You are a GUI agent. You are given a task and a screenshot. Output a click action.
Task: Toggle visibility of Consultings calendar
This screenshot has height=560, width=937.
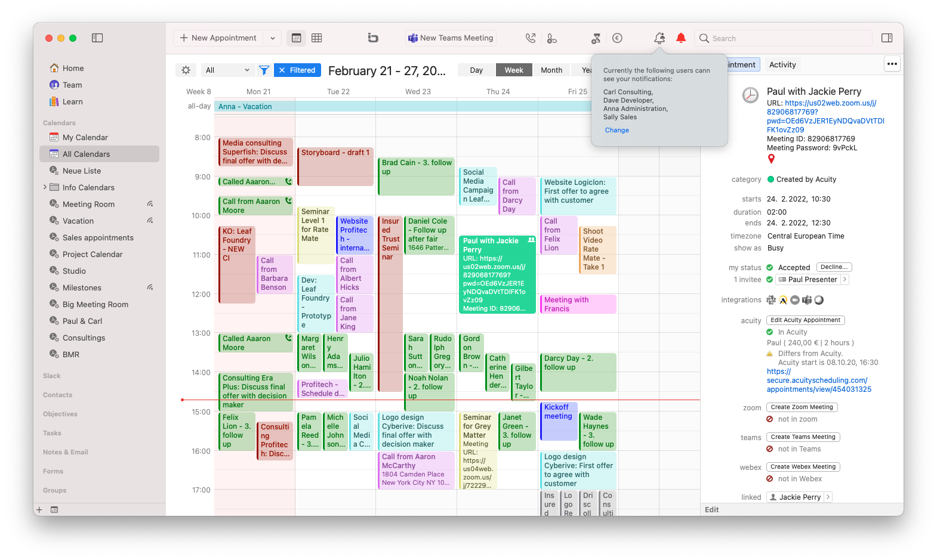[x=54, y=338]
